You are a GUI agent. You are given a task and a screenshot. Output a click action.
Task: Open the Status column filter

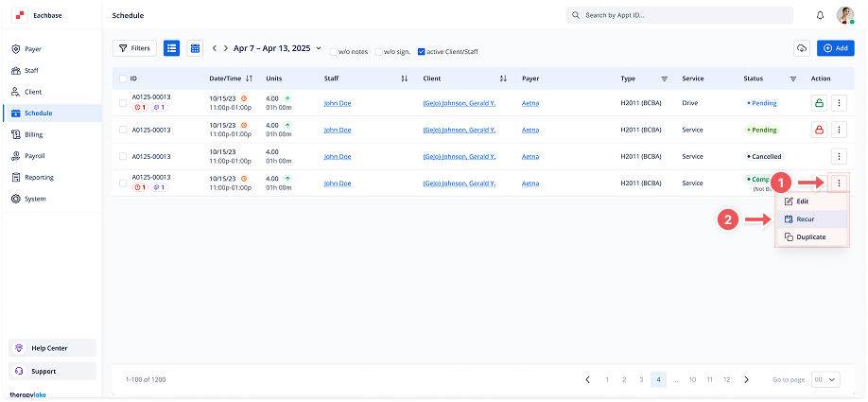(793, 79)
